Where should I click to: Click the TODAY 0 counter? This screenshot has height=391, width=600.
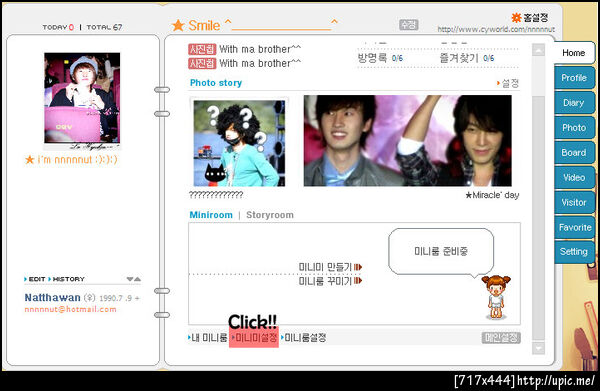(x=58, y=27)
